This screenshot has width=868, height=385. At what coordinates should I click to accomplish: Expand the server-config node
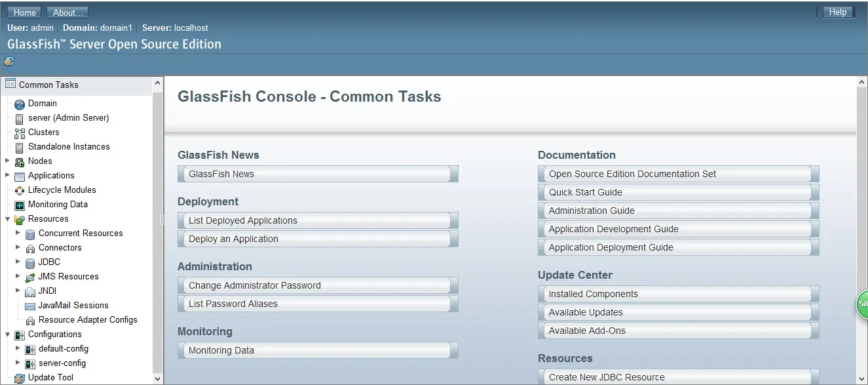(18, 363)
